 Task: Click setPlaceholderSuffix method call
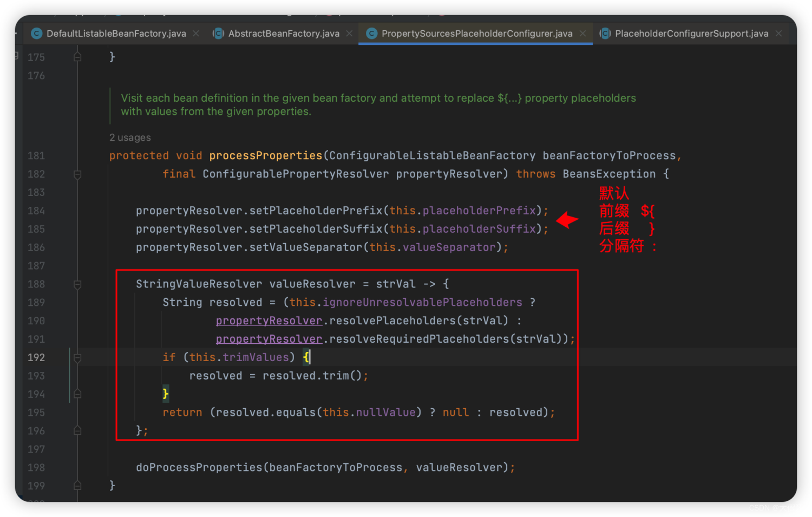pos(316,229)
